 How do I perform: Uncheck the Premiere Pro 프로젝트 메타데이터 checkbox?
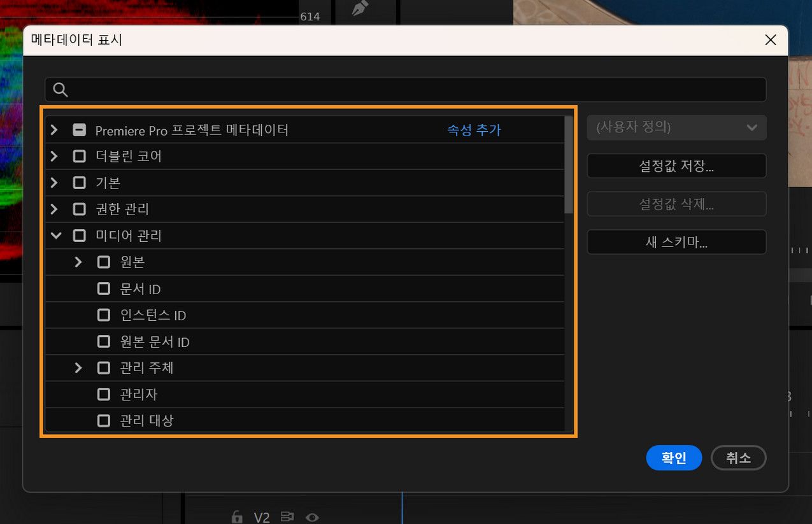coord(79,130)
